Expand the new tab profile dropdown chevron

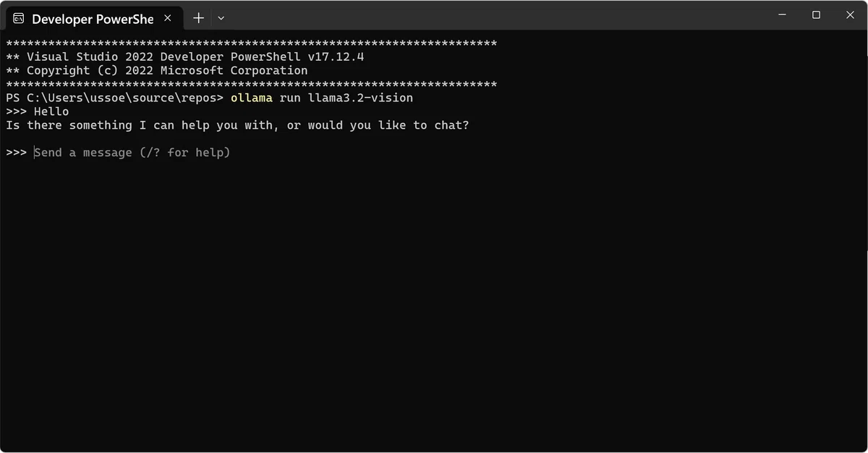click(221, 18)
